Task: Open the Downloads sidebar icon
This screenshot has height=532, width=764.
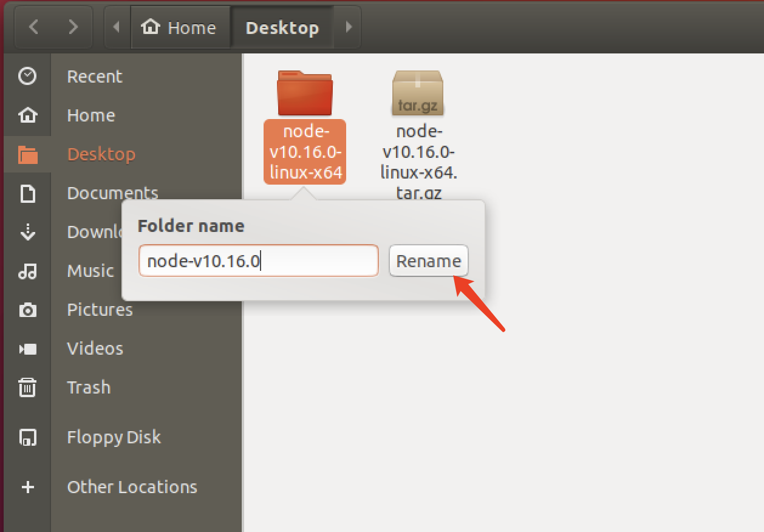Action: point(27,232)
